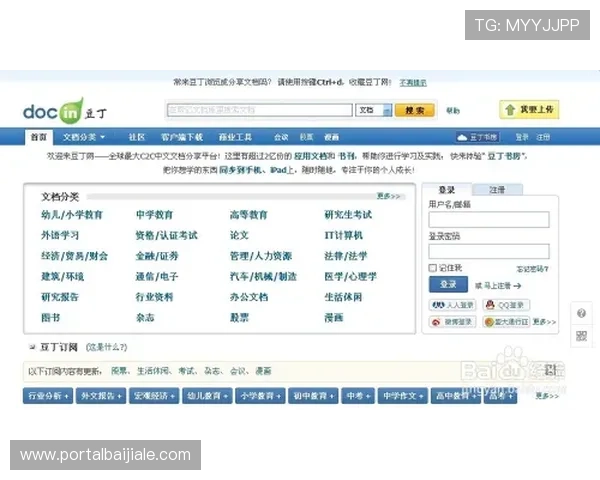Add the 宏观经济 + subscription tag
Screen dimensions: 600x480
click(x=154, y=396)
